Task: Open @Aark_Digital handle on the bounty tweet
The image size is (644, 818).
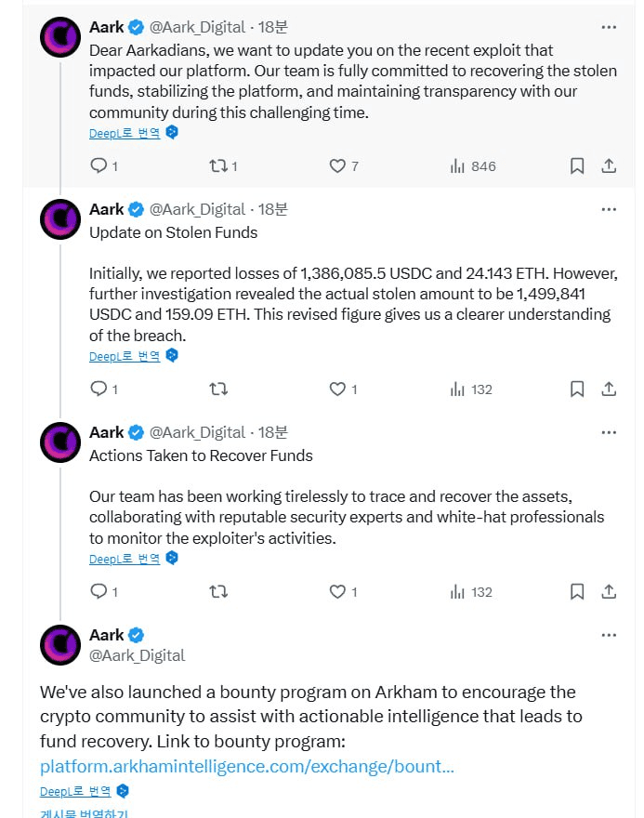Action: 138,655
